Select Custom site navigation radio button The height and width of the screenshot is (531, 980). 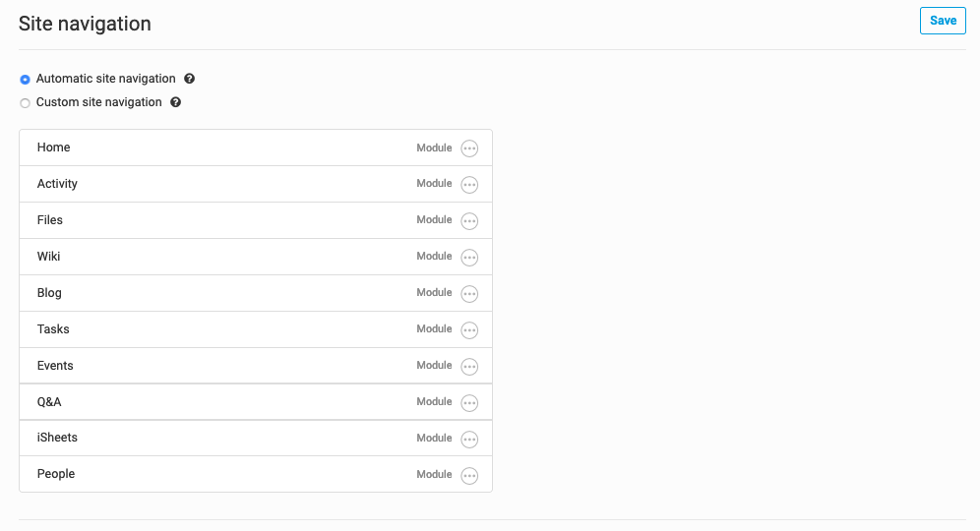[x=26, y=103]
